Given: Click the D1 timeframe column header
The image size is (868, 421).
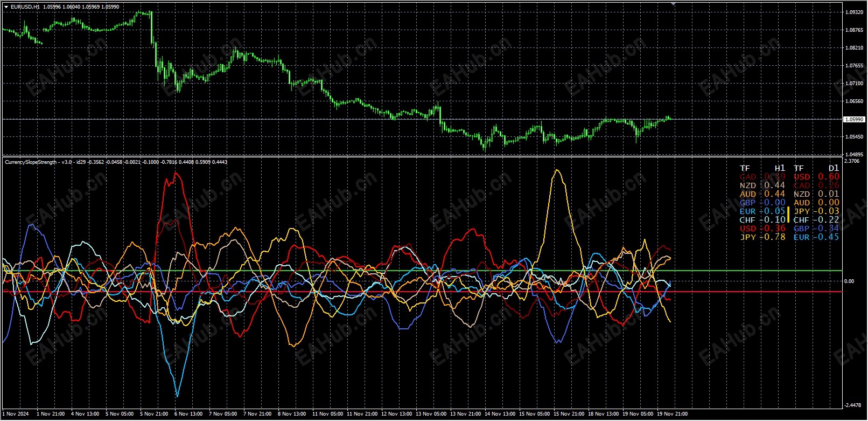Looking at the screenshot, I should click(x=834, y=168).
